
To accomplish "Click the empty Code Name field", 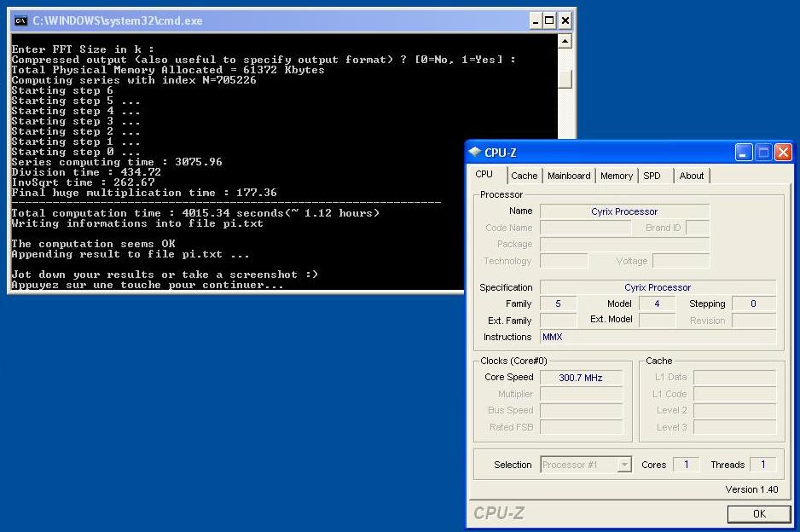I will (x=585, y=228).
